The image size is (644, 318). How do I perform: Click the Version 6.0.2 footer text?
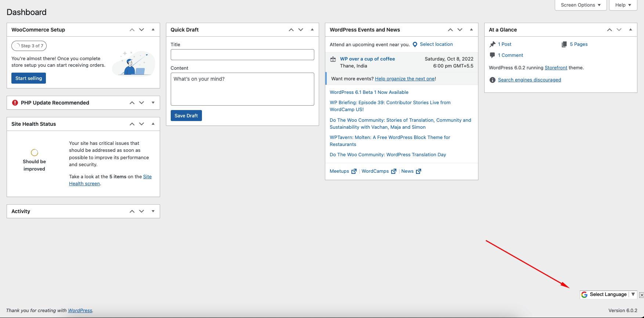[x=623, y=311]
